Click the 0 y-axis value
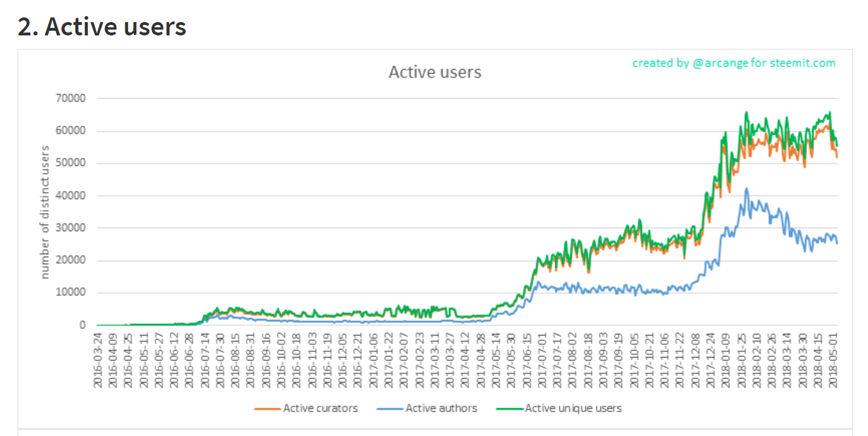 (x=83, y=325)
